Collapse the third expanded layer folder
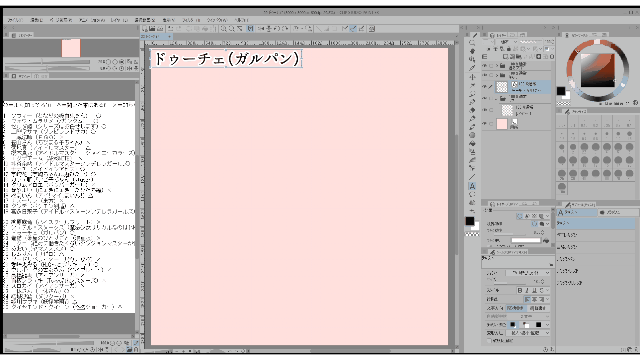640x360 pixels. 497,98
